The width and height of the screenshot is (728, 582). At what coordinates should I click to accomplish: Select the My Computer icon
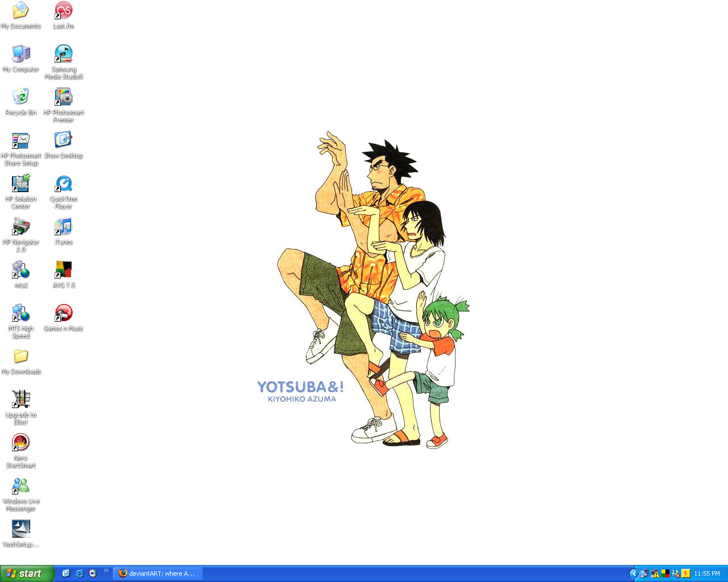click(21, 58)
